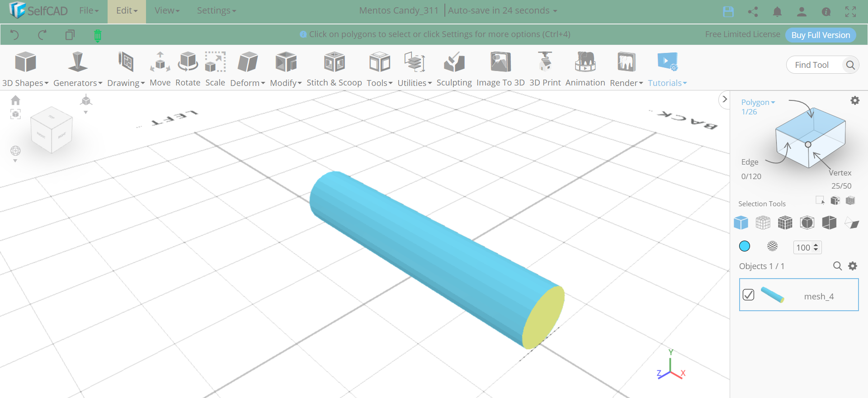Adjust the 100 value stepper
Image resolution: width=868 pixels, height=398 pixels.
tap(816, 247)
